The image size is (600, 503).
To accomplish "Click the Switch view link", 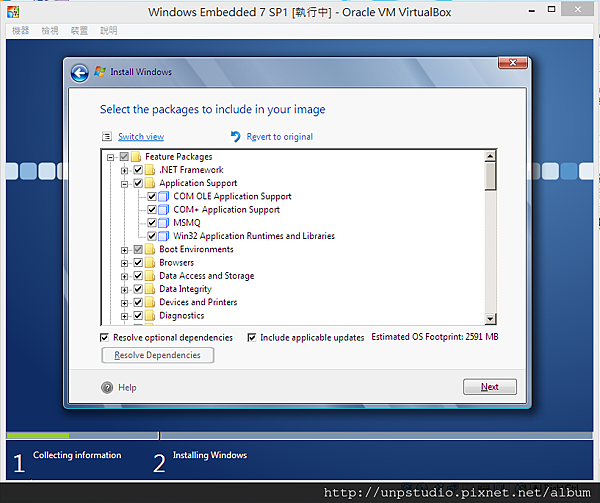I will pos(141,137).
